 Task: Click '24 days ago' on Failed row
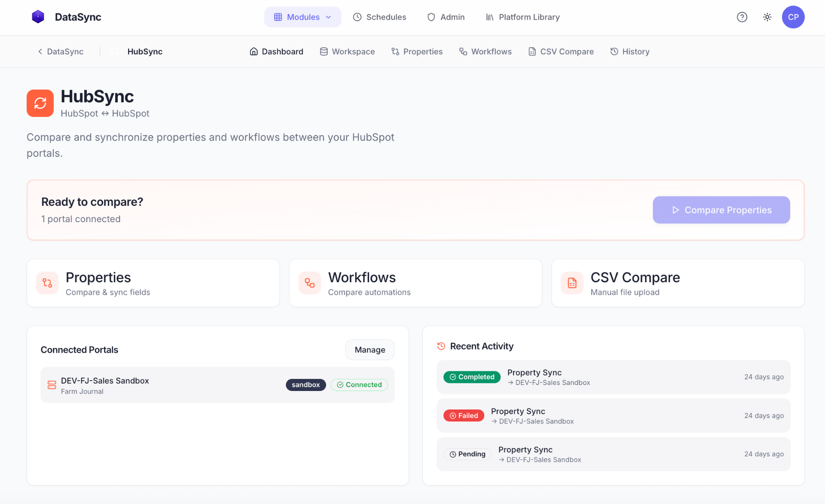point(764,416)
